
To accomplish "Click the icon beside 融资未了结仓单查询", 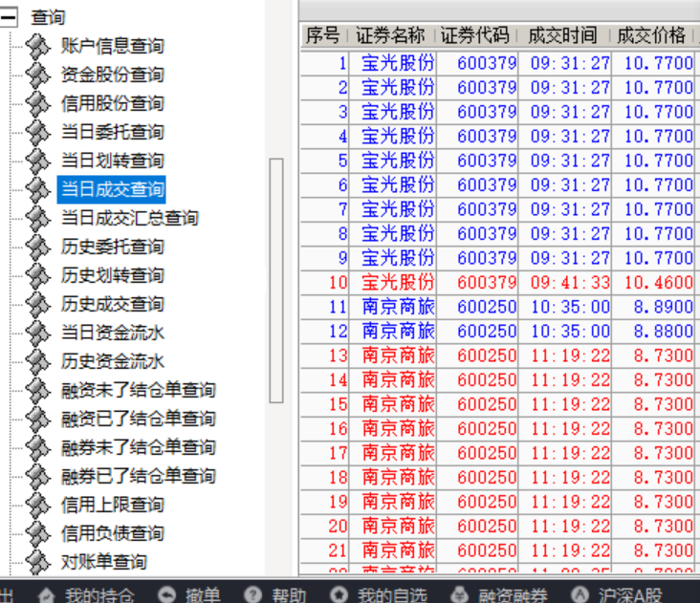I will tap(38, 390).
